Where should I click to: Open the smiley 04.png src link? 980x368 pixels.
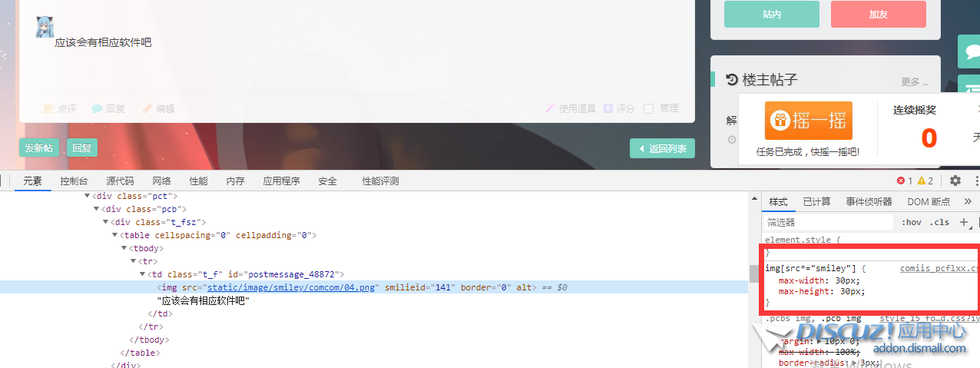coord(293,287)
